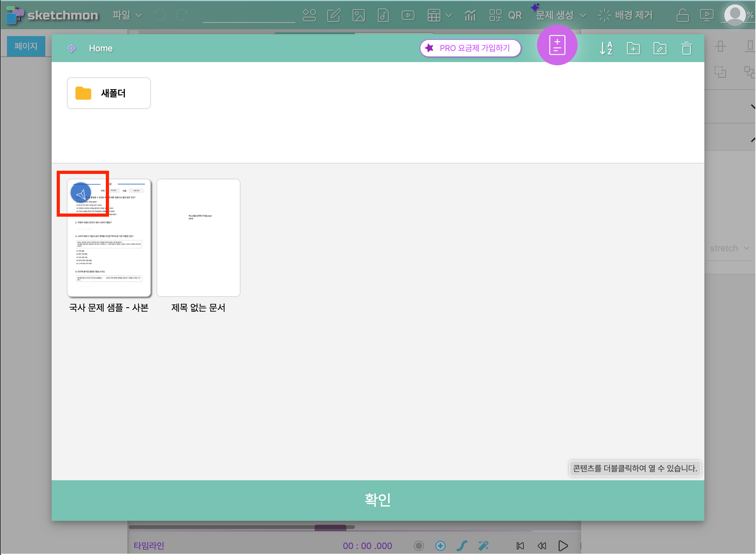Click the trash delete icon
The image size is (756, 555).
click(686, 48)
